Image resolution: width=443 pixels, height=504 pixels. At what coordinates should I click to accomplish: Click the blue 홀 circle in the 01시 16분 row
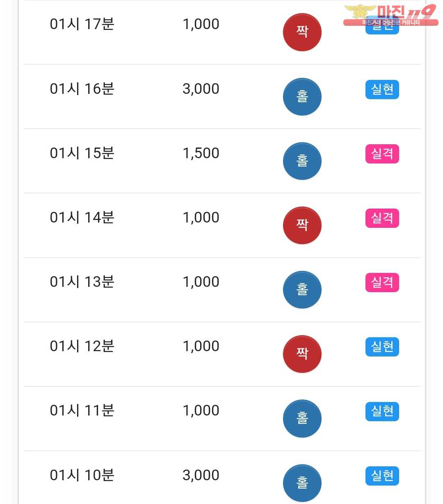[x=302, y=97]
